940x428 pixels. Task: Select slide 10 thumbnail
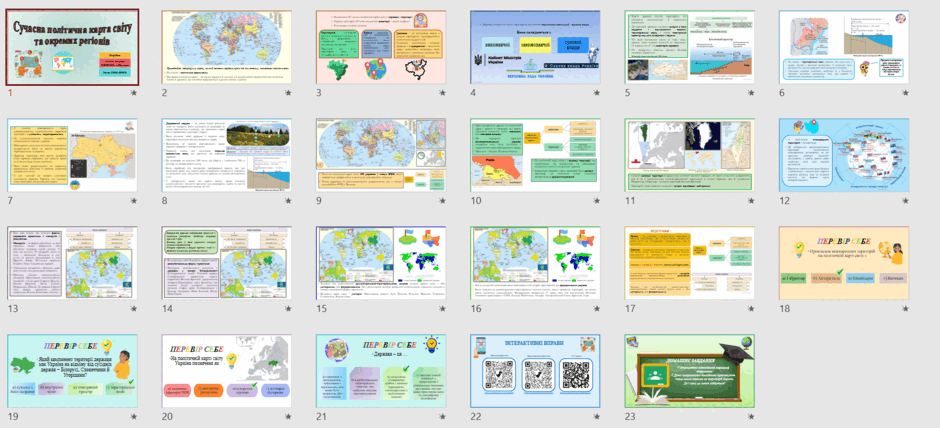coord(535,155)
